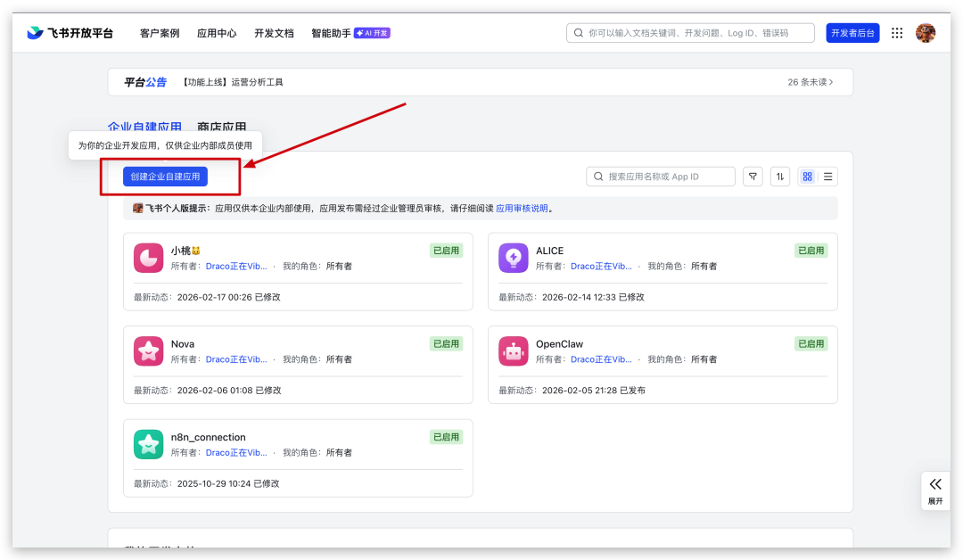Focus the app name or App ID search
963x560 pixels.
pos(669,177)
